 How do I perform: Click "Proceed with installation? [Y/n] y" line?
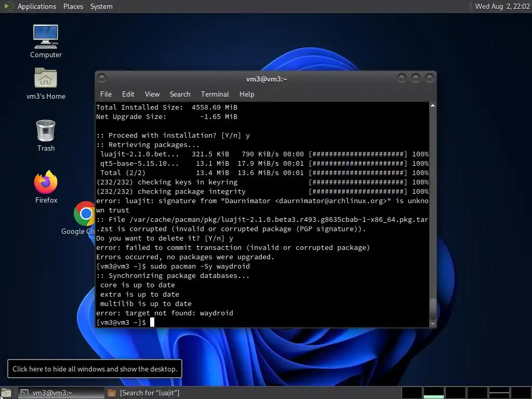point(172,135)
